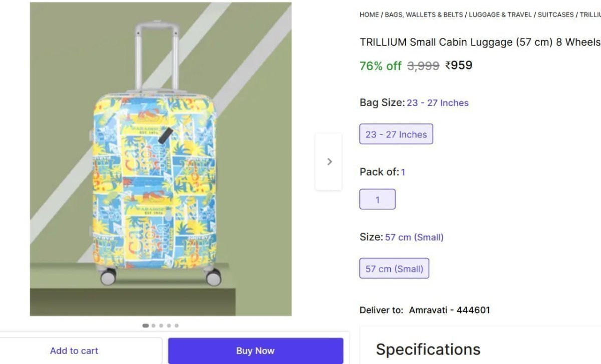This screenshot has height=364, width=601.
Task: Go to LUGGAGE & TRAVEL category
Action: point(500,15)
